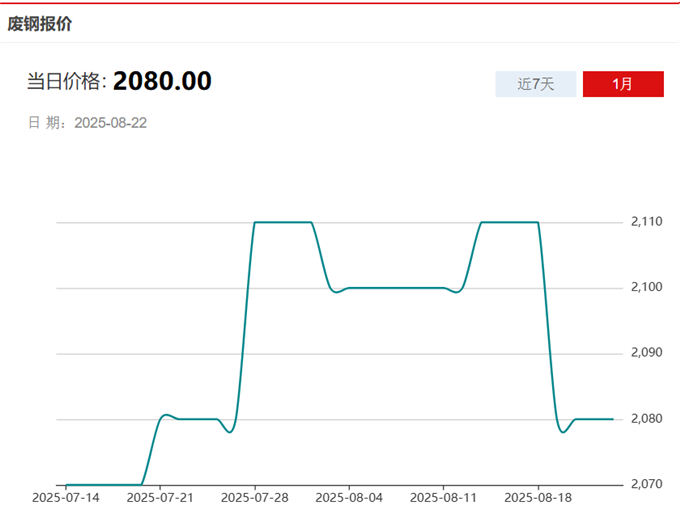This screenshot has height=505, width=680.
Task: Click the 2,090 y-axis label
Action: pyautogui.click(x=647, y=353)
